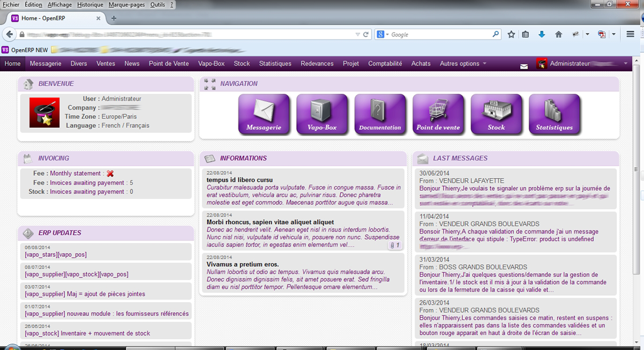Open the downloads arrow icon
The image size is (644, 350).
(x=541, y=35)
